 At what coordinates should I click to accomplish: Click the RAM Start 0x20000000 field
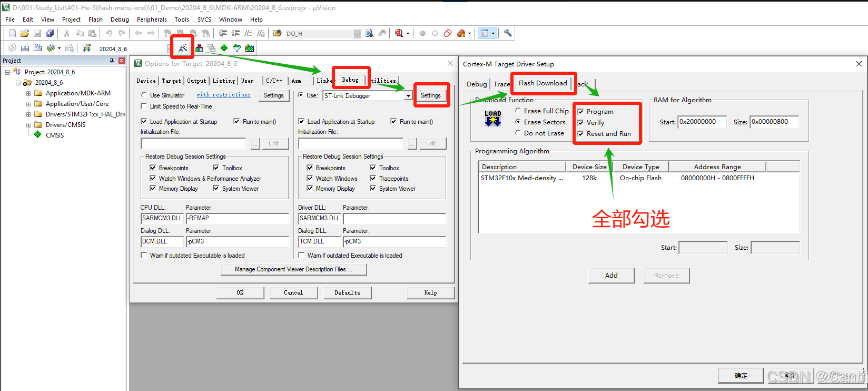702,122
